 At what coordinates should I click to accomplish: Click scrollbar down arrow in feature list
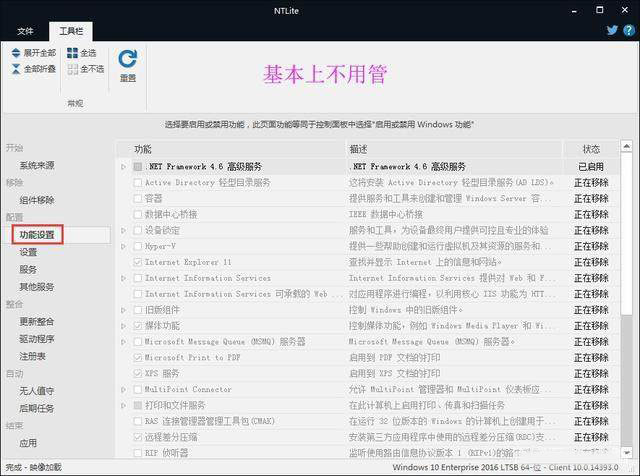click(x=627, y=452)
